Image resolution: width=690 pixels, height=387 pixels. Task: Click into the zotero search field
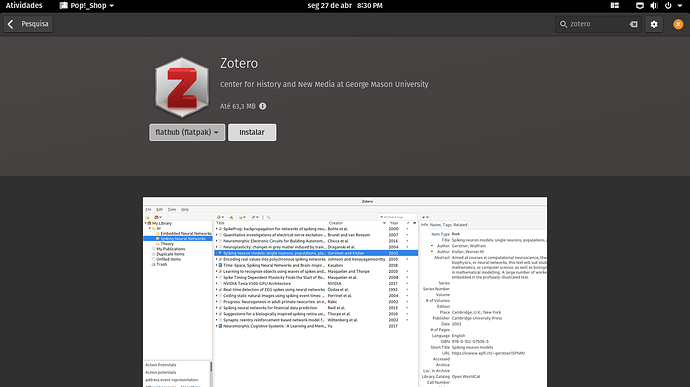(598, 24)
